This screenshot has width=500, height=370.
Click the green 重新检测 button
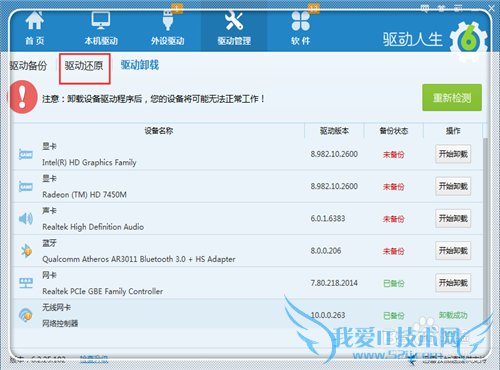point(452,97)
